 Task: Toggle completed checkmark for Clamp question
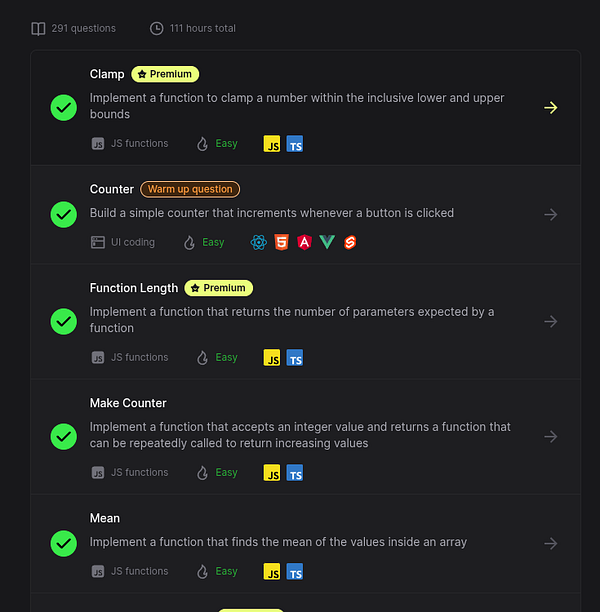pyautogui.click(x=64, y=107)
